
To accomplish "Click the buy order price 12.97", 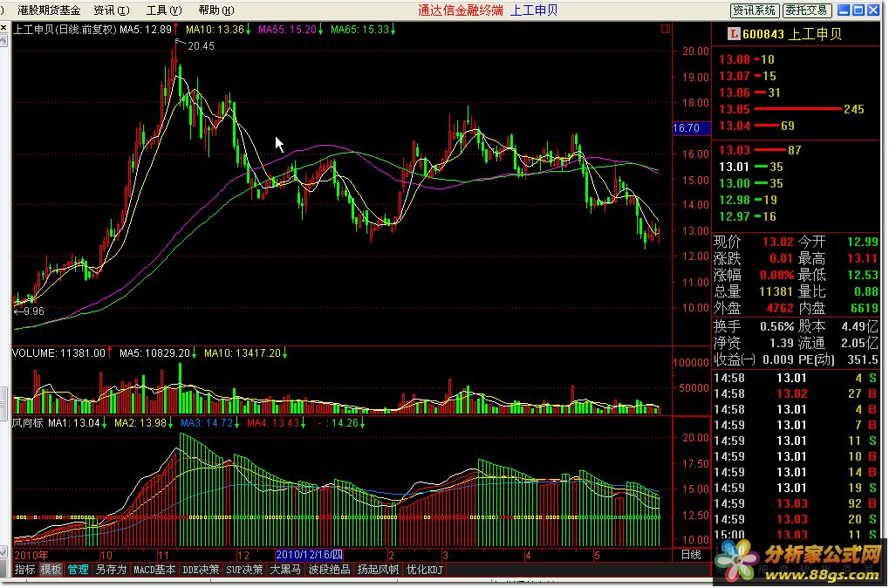I will click(735, 216).
